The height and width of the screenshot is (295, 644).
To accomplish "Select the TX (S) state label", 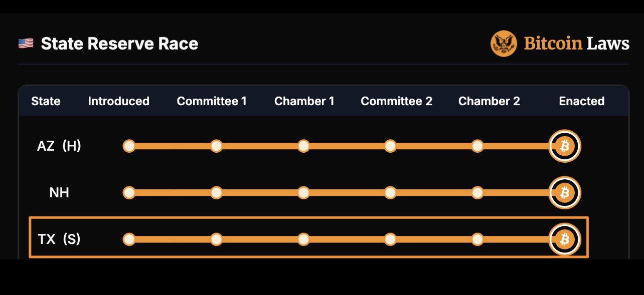I will coord(59,239).
